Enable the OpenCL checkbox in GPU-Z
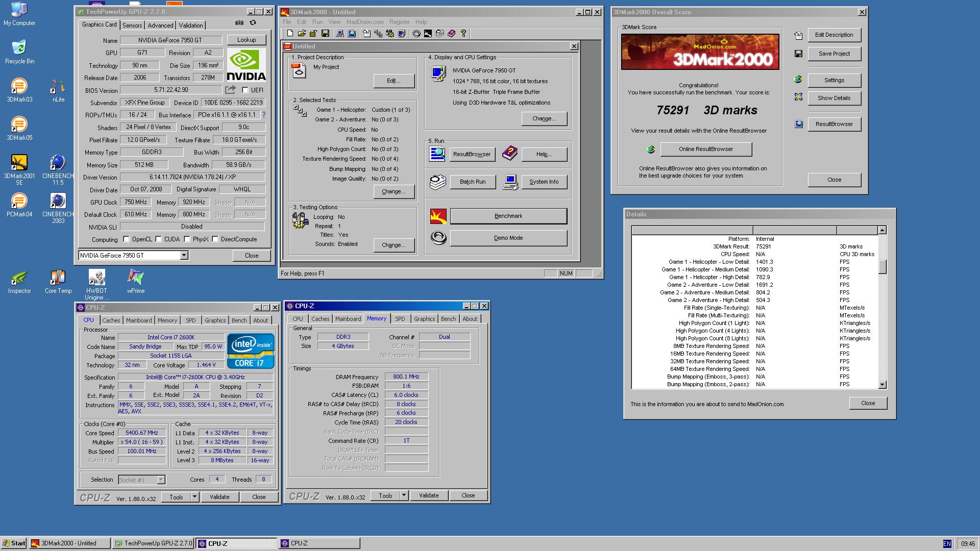Image resolution: width=980 pixels, height=551 pixels. (127, 239)
